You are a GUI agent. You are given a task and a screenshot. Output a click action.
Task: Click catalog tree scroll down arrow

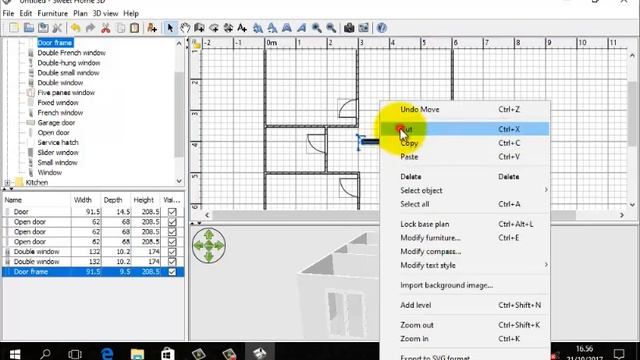[179, 181]
